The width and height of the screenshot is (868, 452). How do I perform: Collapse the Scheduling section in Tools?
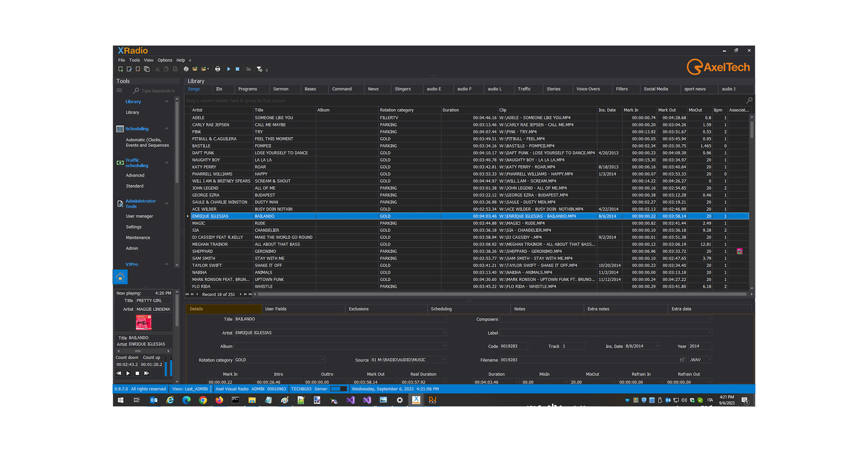167,129
